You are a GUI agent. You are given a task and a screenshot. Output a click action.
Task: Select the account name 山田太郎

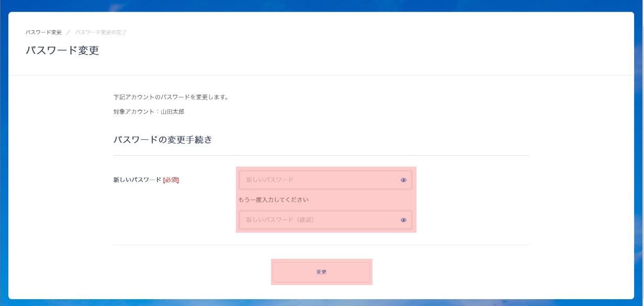(x=173, y=112)
